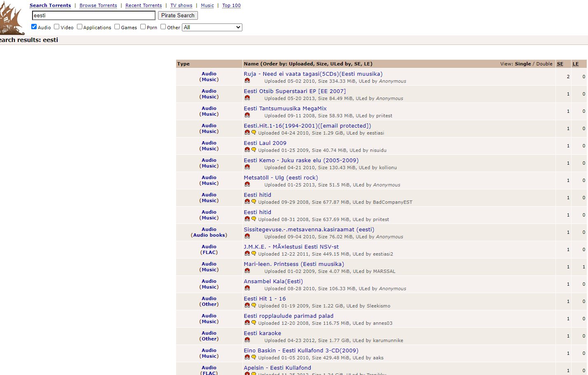Open magnet link for J.M.K.E. Eesti NSV-st
This screenshot has width=588, height=375.
click(x=247, y=254)
